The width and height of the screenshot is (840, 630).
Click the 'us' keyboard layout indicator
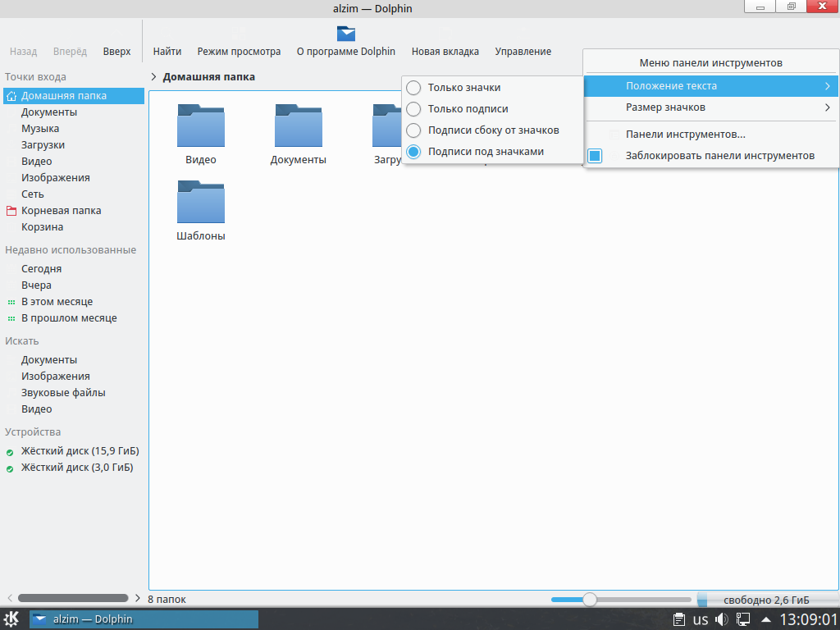click(701, 620)
